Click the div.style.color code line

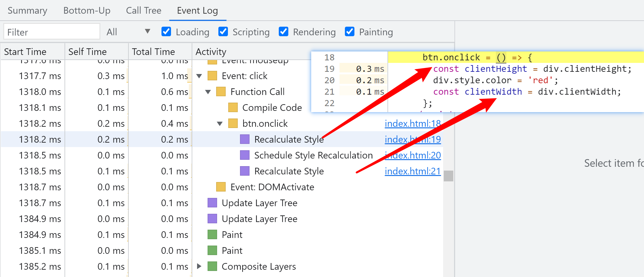point(495,80)
